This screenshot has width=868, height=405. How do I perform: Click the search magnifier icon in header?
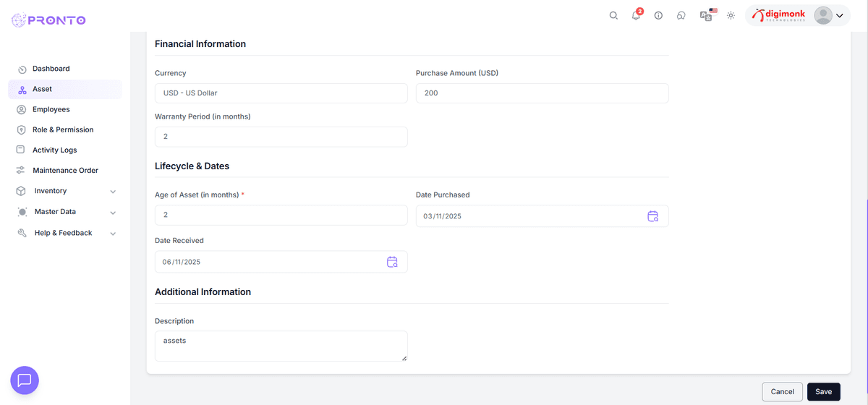click(x=613, y=15)
